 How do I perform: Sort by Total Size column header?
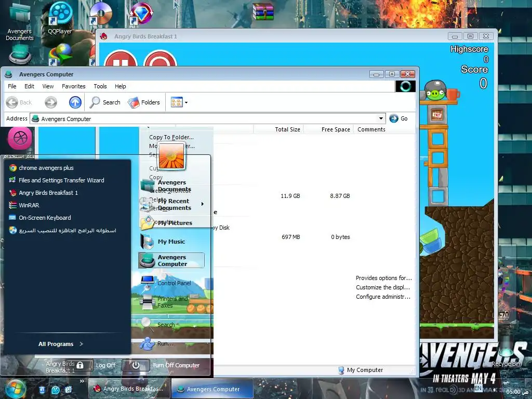tap(279, 129)
